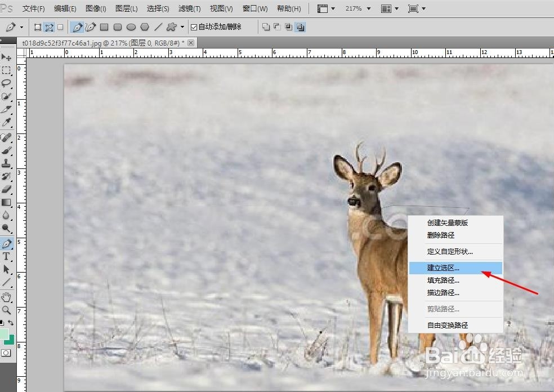Open 视图(V) menu
The height and width of the screenshot is (392, 554).
[x=221, y=8]
